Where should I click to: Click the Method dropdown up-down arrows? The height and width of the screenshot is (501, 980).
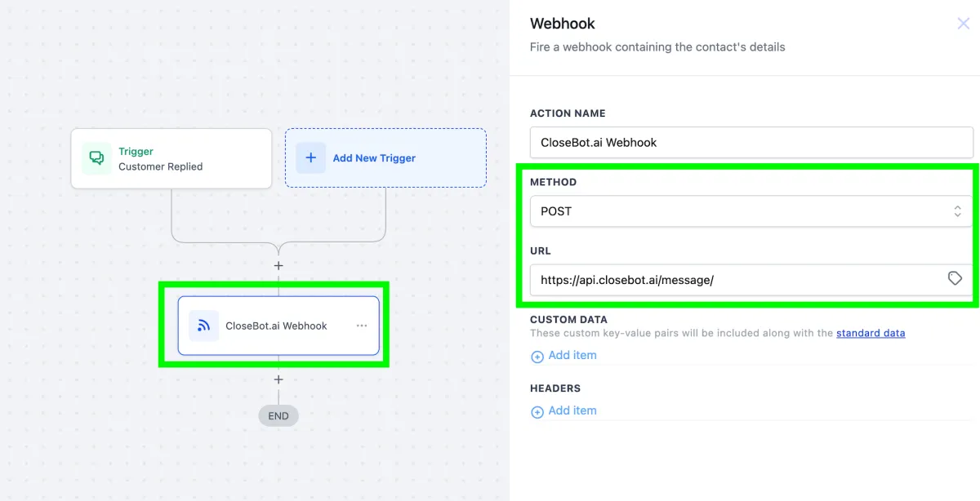[957, 211]
